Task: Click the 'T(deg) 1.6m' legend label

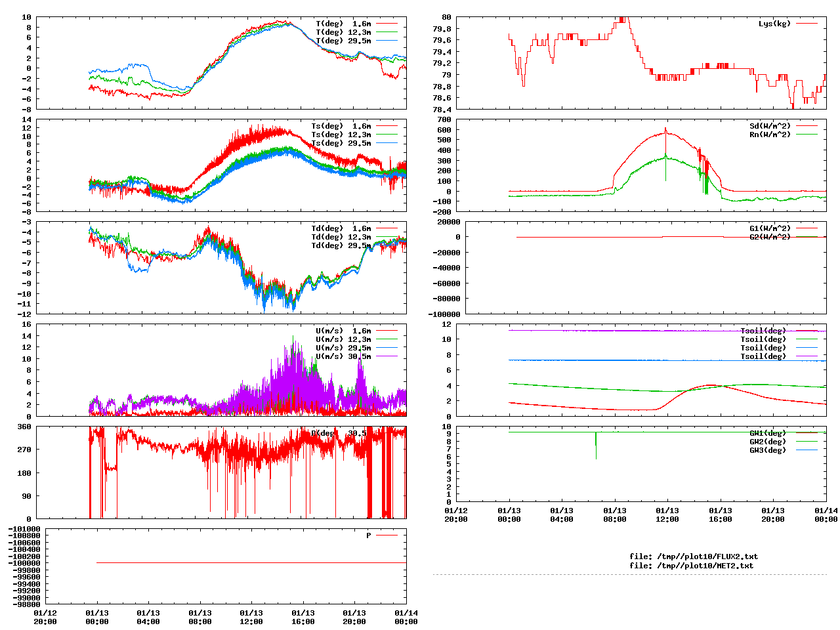Action: pos(343,24)
